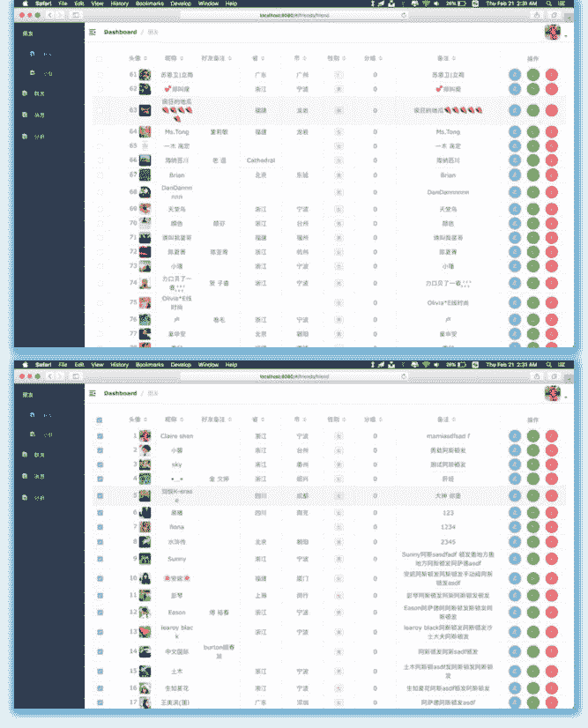The image size is (588, 728).
Task: Click the blue edit icon in Ms.Tong row
Action: pos(515,132)
